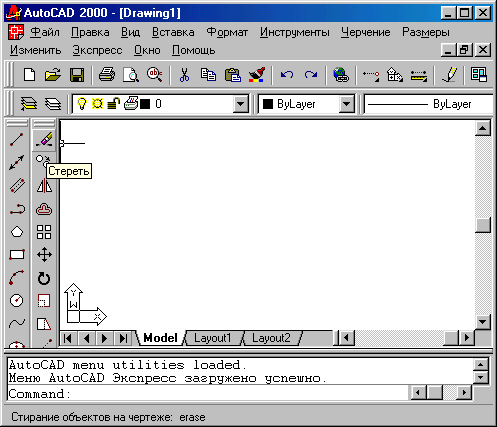Click the Tracking point icon
Viewport: 497px width, 427px height.
pyautogui.click(x=371, y=75)
